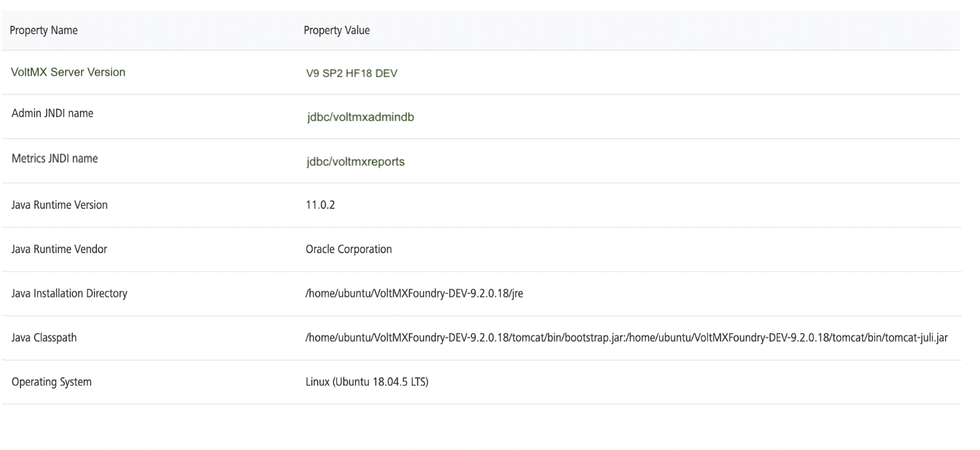Select the VoltMX Server Version label
The height and width of the screenshot is (450, 980).
[x=68, y=72]
